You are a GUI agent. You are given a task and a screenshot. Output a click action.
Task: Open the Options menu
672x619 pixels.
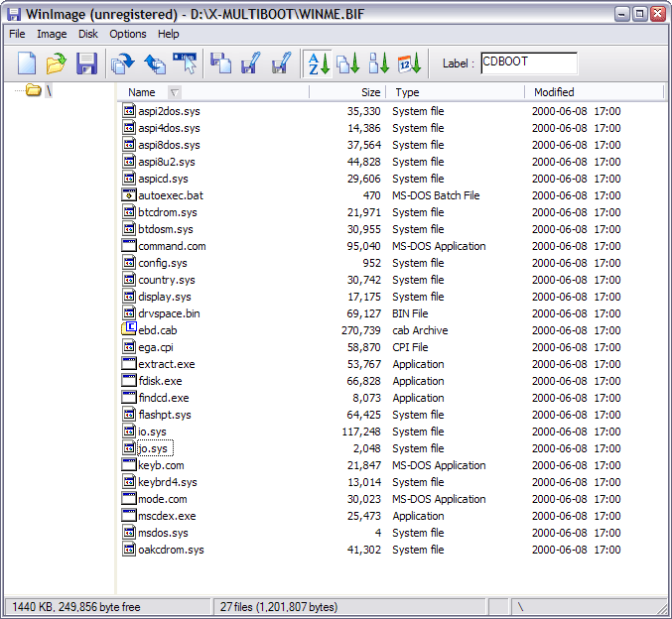pyautogui.click(x=128, y=34)
